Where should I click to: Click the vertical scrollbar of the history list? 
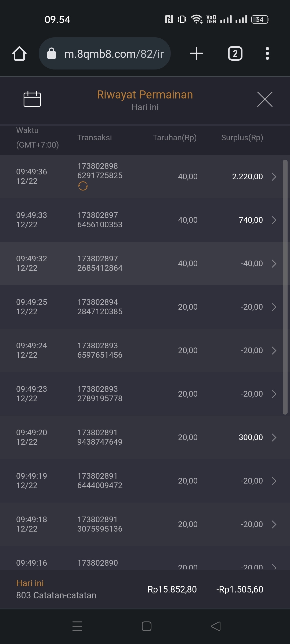285,287
